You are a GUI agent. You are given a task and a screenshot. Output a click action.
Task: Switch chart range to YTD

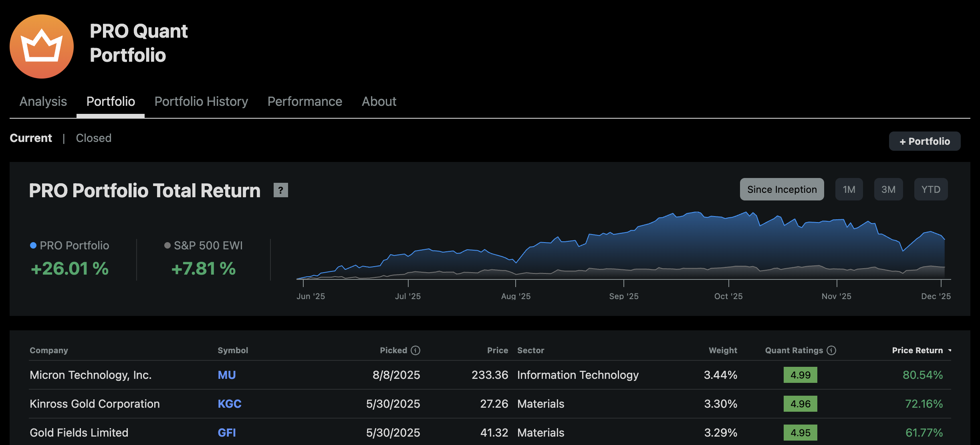click(930, 189)
